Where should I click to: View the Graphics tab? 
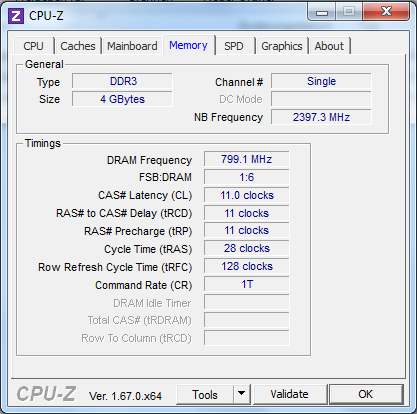point(282,46)
